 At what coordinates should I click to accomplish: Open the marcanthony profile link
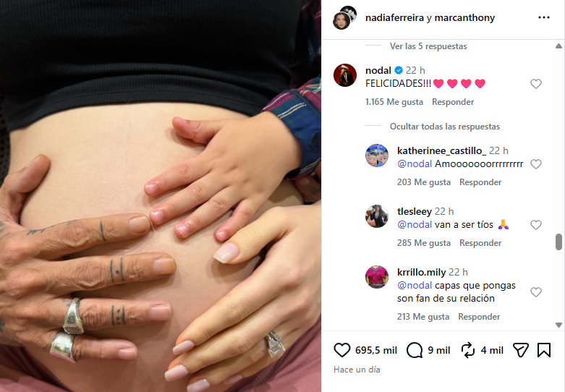tap(465, 17)
